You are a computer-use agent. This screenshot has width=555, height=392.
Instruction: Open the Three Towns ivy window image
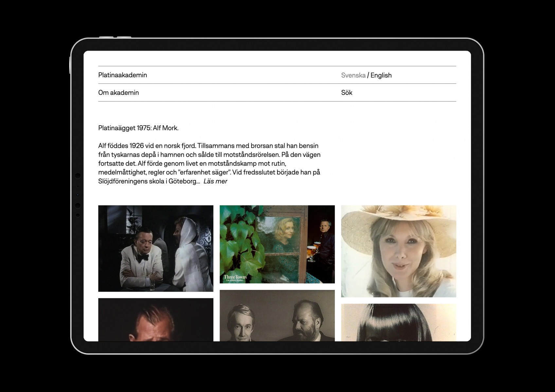coord(277,244)
